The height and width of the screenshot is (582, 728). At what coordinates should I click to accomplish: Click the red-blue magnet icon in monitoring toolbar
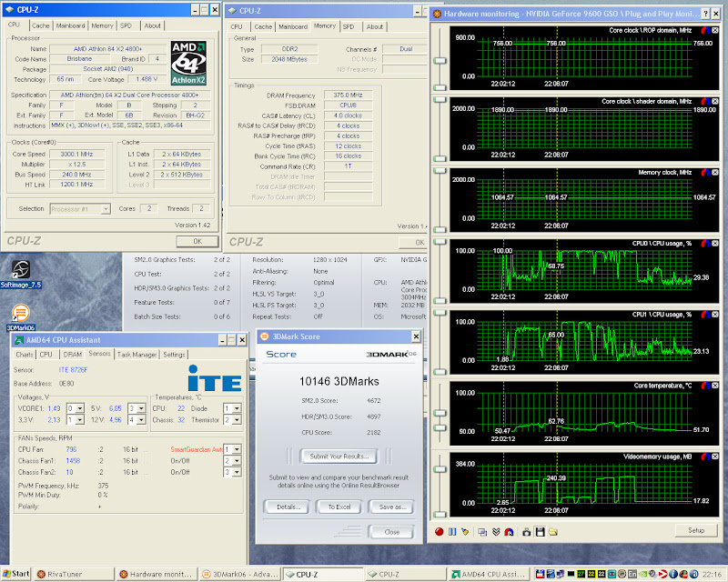click(509, 532)
